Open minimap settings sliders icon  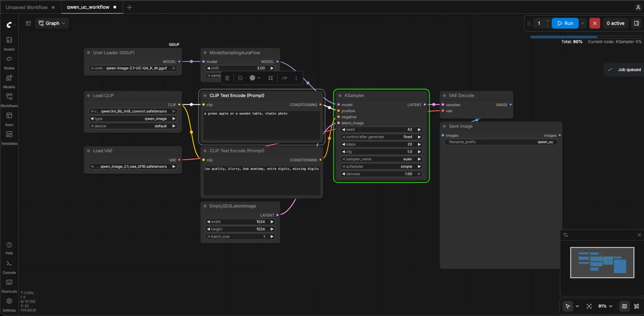[566, 235]
